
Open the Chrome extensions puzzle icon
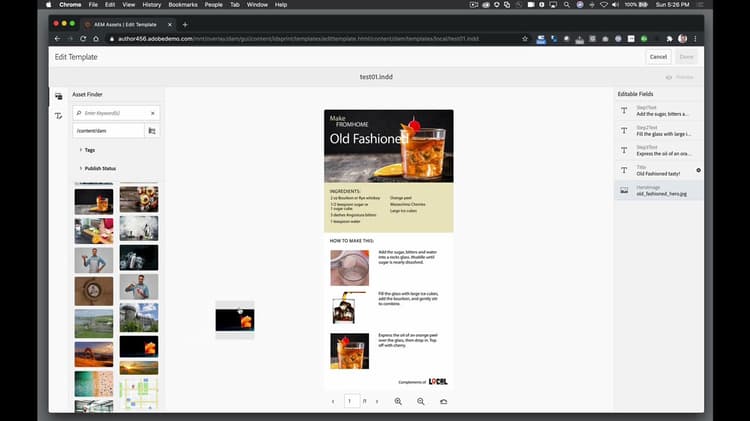(669, 39)
